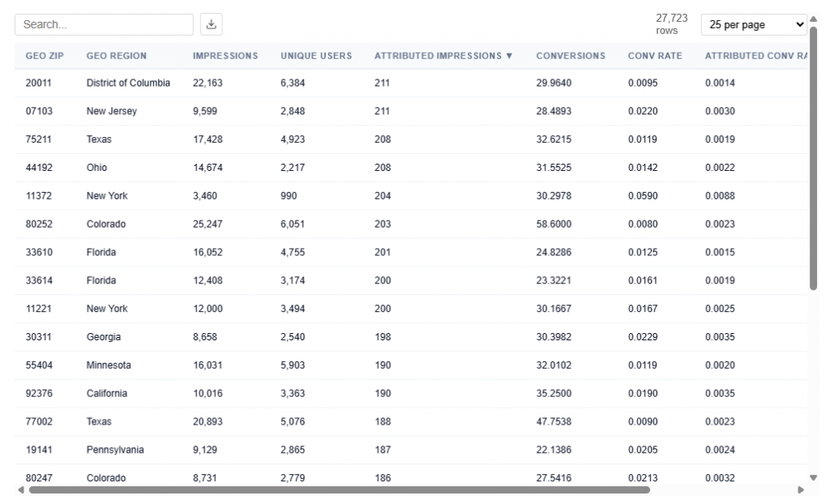Sort by Unique Users column header
This screenshot has height=504, width=830.
click(x=316, y=56)
